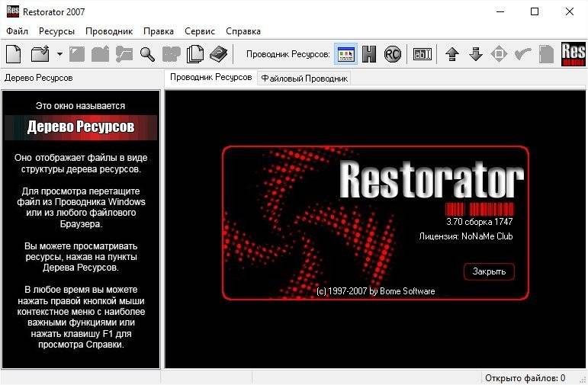Click the Дерево Ресурсов panel header
The image size is (588, 385).
(x=39, y=78)
